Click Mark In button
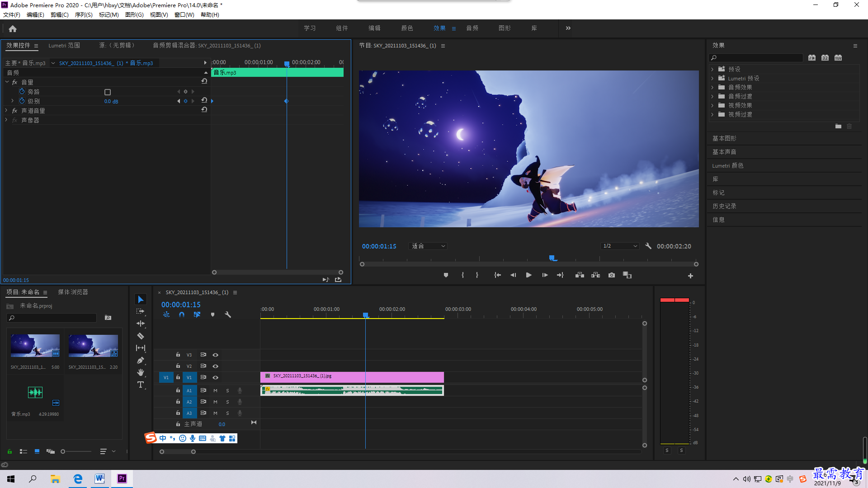Viewport: 868px width, 488px height. 462,275
